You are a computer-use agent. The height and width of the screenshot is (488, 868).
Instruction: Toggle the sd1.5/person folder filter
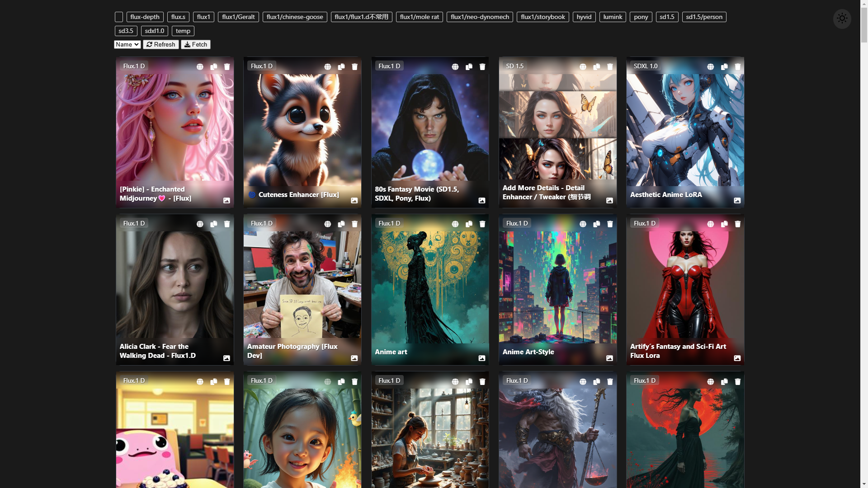point(704,17)
